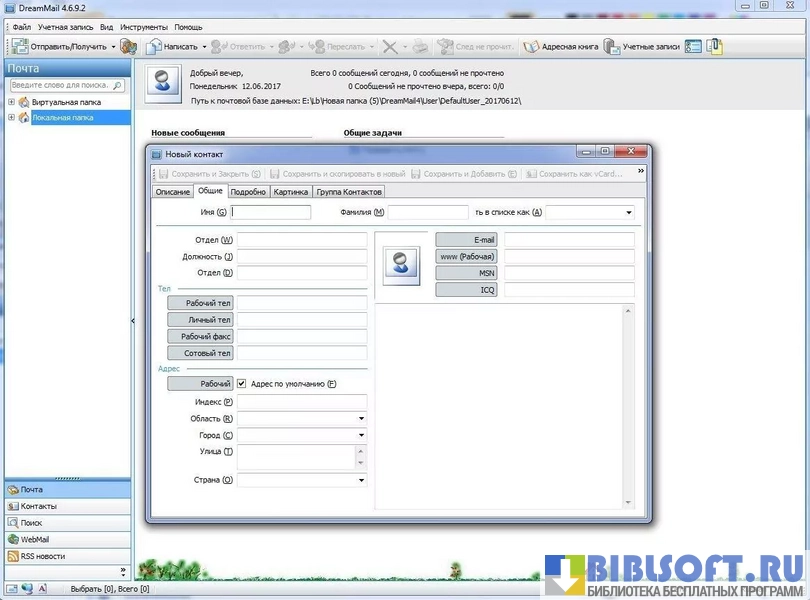Expand the Локальная папка tree node
Viewport: 810px width, 600px height.
(x=11, y=117)
